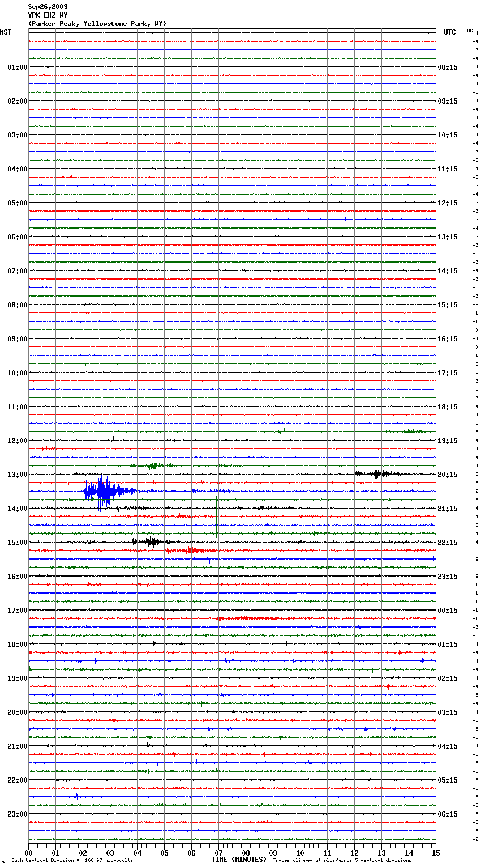Click the 14:00 MST time label
The image size is (481, 868).
pos(18,509)
